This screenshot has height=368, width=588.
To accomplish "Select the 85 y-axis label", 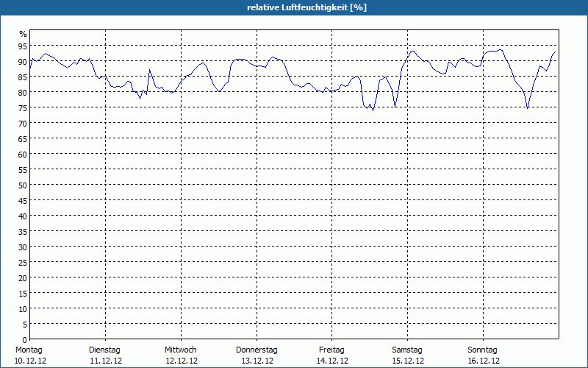I will tap(23, 77).
